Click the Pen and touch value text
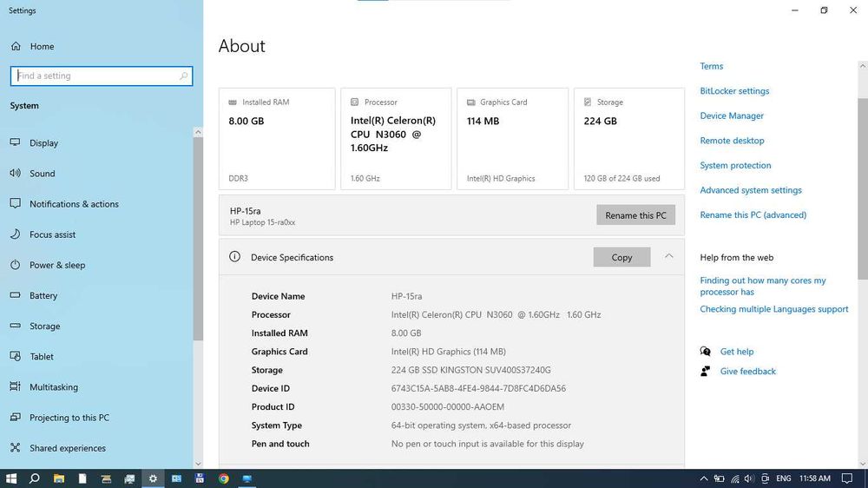Screen dimensions: 868x488 tap(487, 444)
